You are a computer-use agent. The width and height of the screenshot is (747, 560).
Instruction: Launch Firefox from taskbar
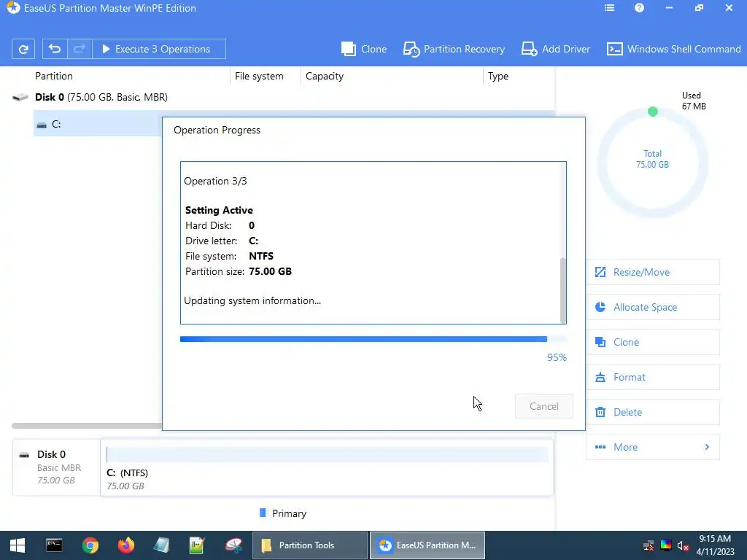tap(126, 545)
